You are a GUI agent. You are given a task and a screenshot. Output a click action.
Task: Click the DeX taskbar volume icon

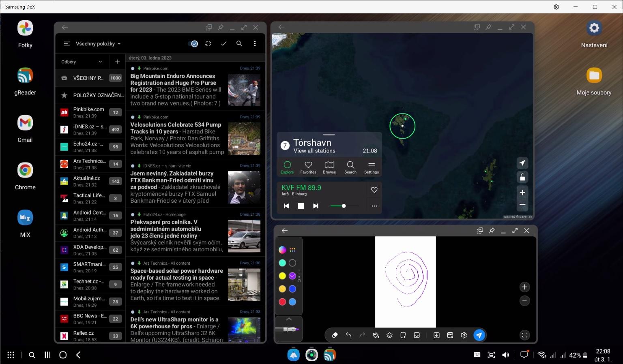(x=505, y=355)
